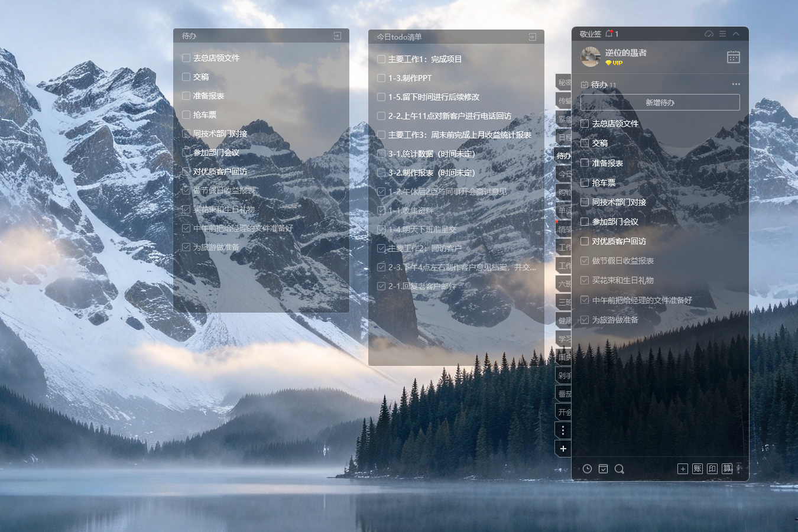Open the time reminder clock icon at bottom
798x532 pixels.
[x=587, y=469]
